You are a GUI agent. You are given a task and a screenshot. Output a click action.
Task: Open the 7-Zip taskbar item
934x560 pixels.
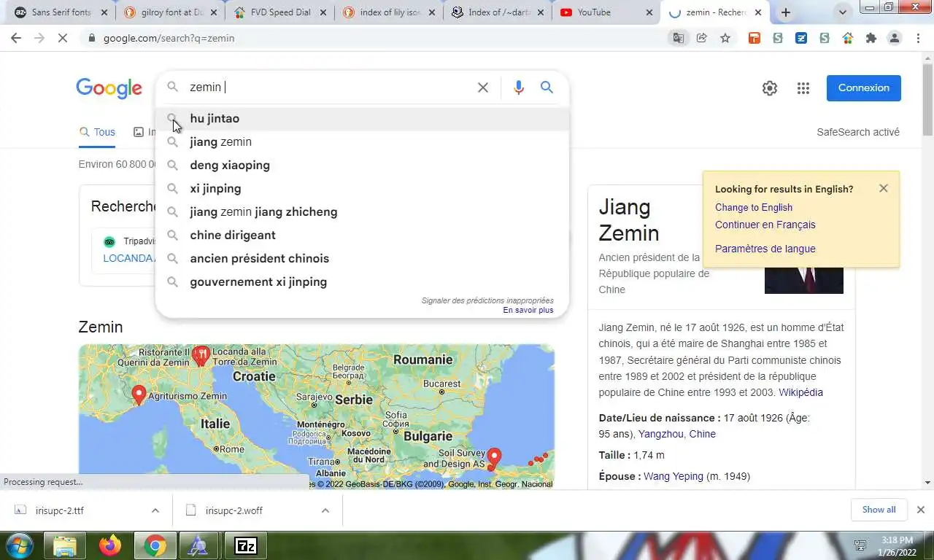pos(245,545)
